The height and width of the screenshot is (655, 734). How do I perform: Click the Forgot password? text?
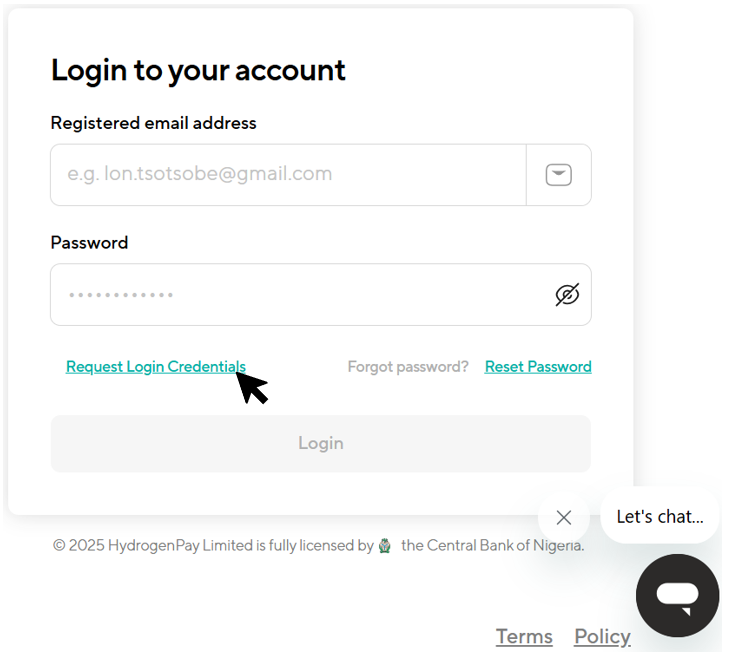(408, 367)
